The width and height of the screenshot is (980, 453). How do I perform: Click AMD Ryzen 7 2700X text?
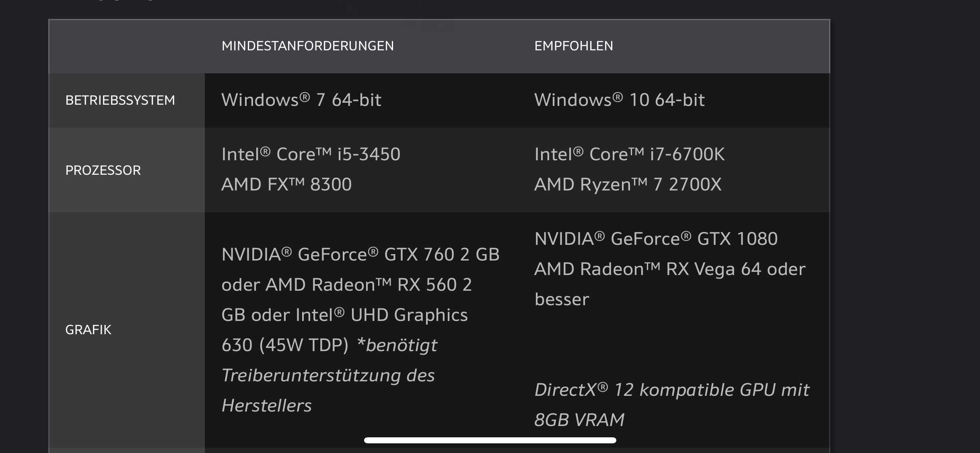coord(628,184)
